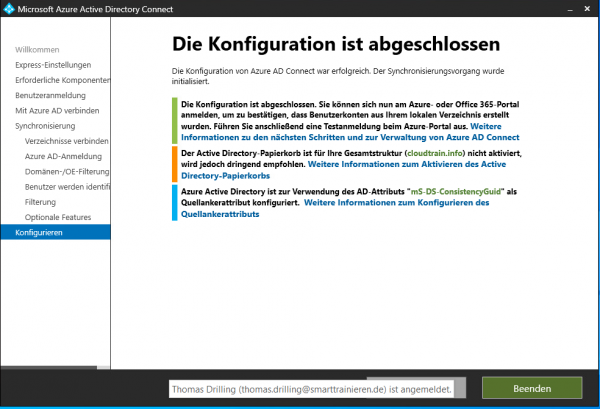
Task: Open link about configuring Quellankerattribut
Action: [395, 202]
